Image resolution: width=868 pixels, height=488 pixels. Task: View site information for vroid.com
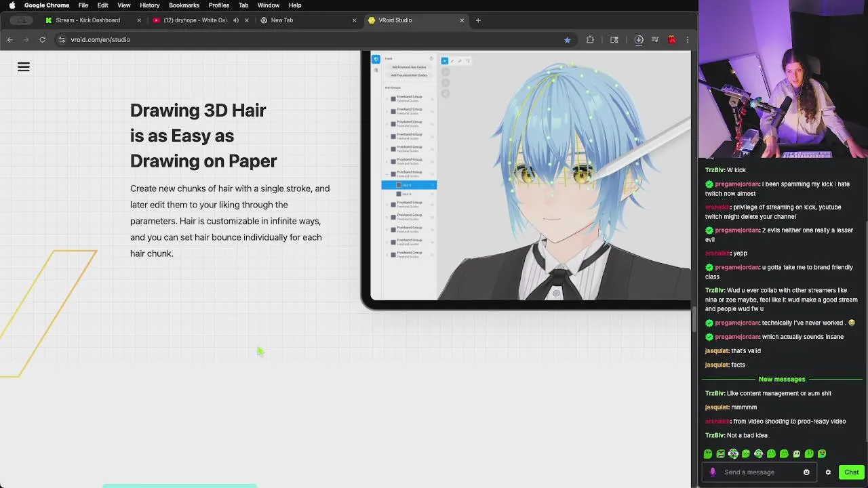[62, 40]
